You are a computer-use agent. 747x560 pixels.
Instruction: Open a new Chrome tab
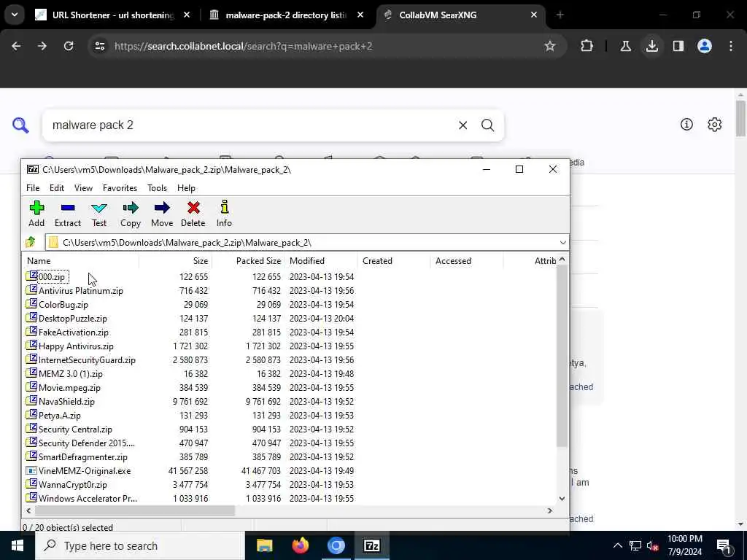click(560, 15)
